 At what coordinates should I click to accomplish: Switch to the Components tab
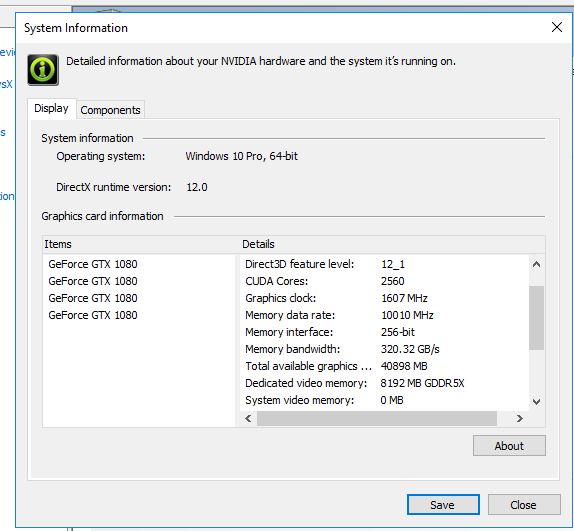(x=110, y=110)
